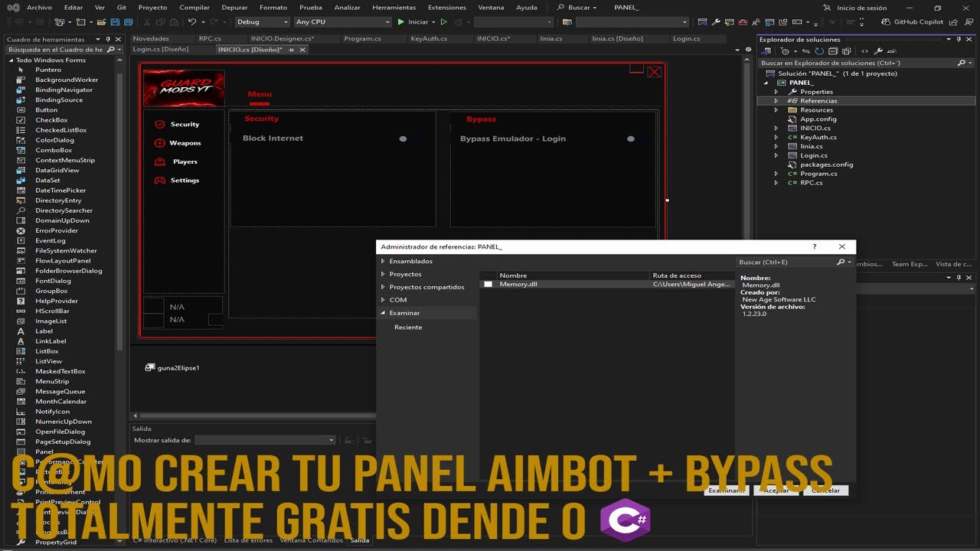Click the Weapons crosshair icon in form

[x=159, y=143]
